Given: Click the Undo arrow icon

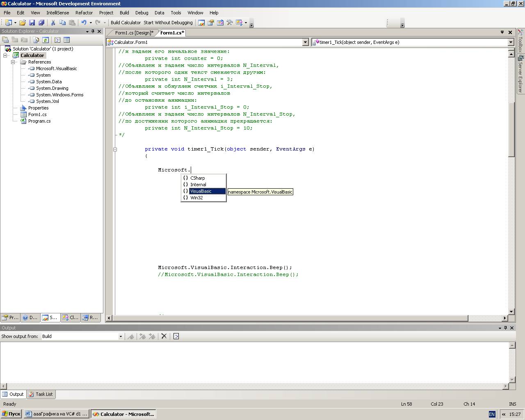Looking at the screenshot, I should [84, 23].
